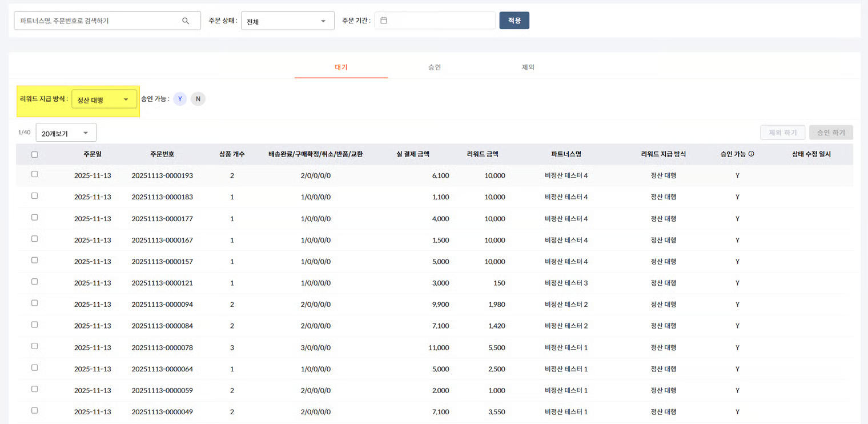
Task: Click the info icon next to 승인 가능 header
Action: pos(752,154)
